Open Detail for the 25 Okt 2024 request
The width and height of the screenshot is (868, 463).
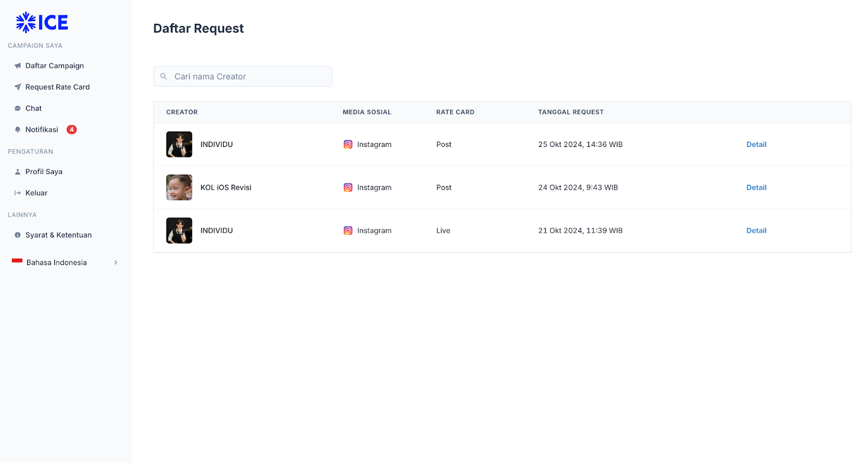756,144
